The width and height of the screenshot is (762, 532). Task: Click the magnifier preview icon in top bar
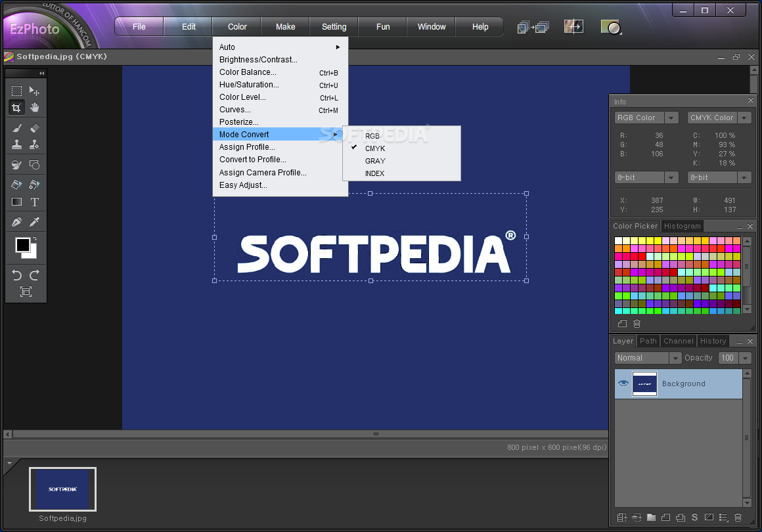coord(611,27)
